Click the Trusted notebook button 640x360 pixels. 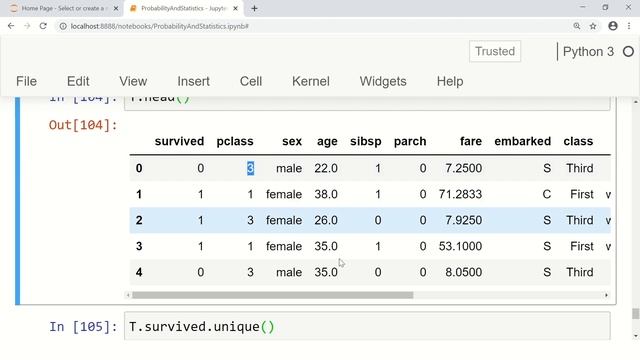point(495,51)
